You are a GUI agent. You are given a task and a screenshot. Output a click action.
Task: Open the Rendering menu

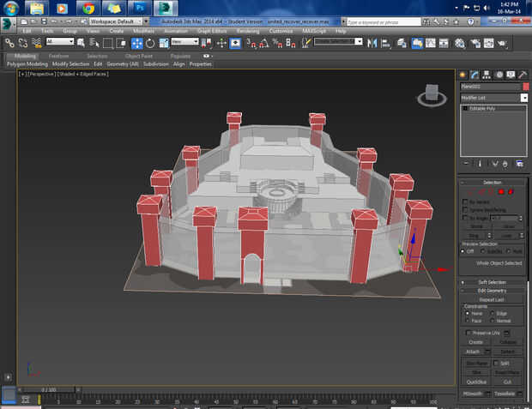(248, 31)
